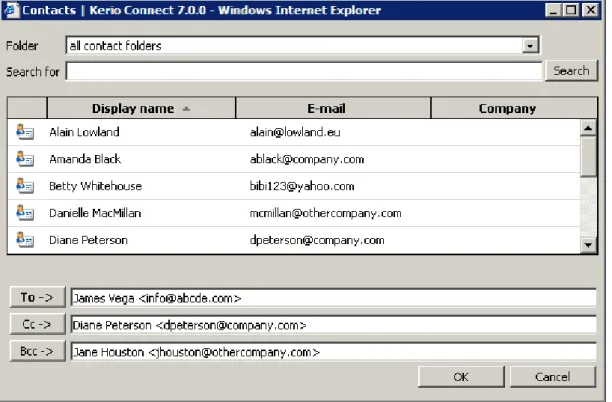Sort by Company column header

[x=514, y=108]
